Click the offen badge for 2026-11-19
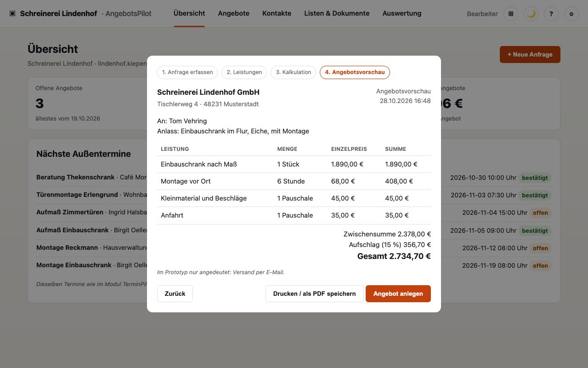 point(540,266)
